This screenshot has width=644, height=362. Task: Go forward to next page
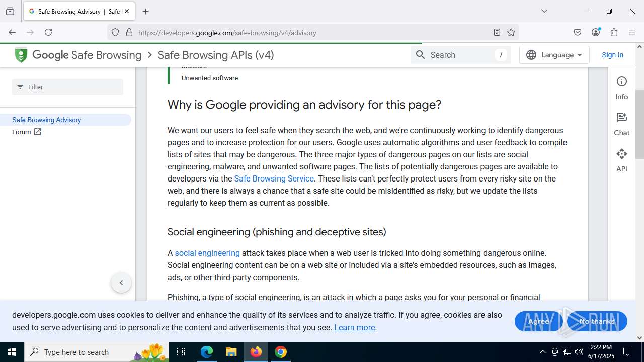pos(30,32)
